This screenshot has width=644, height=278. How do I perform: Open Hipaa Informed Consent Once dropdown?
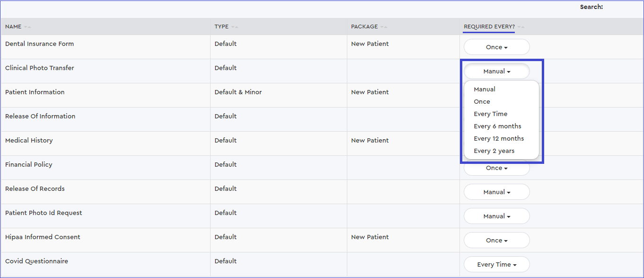(x=496, y=241)
